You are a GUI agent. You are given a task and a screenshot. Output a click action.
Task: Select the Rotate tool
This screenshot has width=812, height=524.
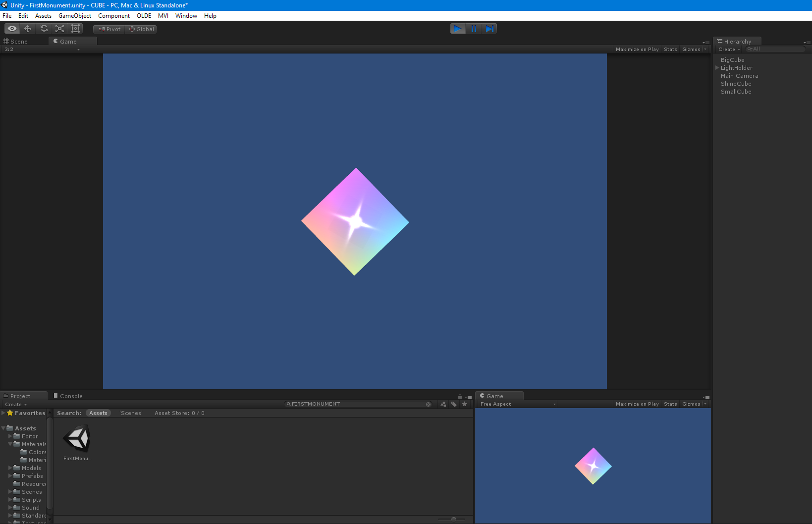(x=44, y=29)
